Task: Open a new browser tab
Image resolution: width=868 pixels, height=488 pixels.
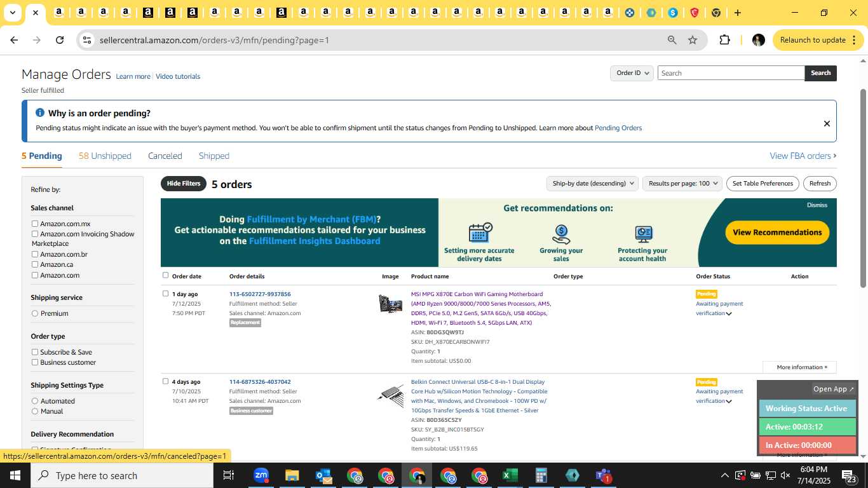Action: (x=737, y=13)
